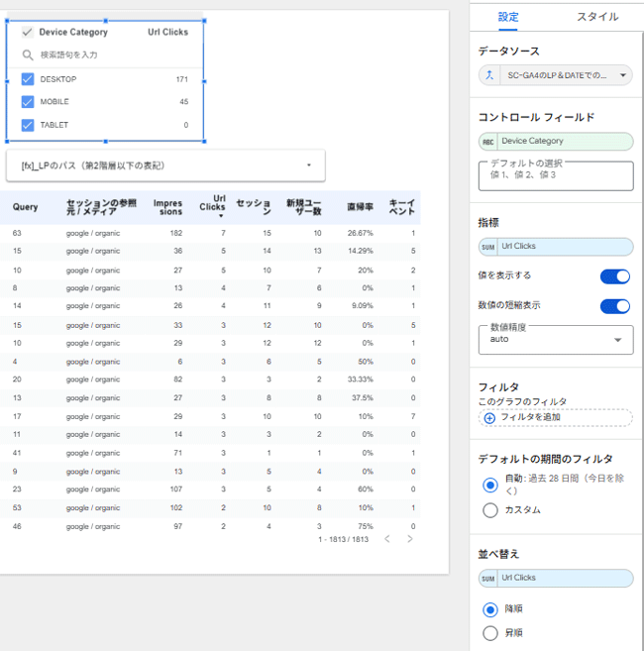
Task: Uncheck the TABLET checkbox
Action: [x=28, y=125]
